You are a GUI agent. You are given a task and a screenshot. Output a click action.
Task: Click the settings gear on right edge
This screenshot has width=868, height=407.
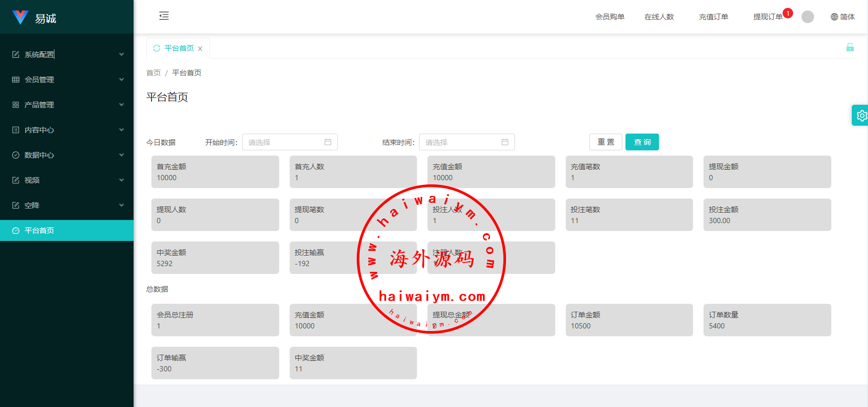point(861,116)
